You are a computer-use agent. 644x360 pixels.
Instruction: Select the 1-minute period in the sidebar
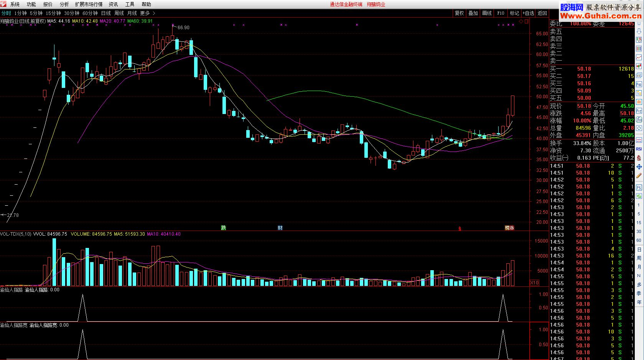[x=639, y=205]
